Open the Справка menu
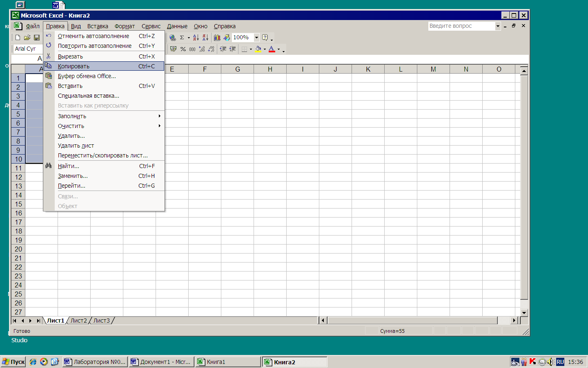Image resolution: width=588 pixels, height=368 pixels. (x=225, y=26)
